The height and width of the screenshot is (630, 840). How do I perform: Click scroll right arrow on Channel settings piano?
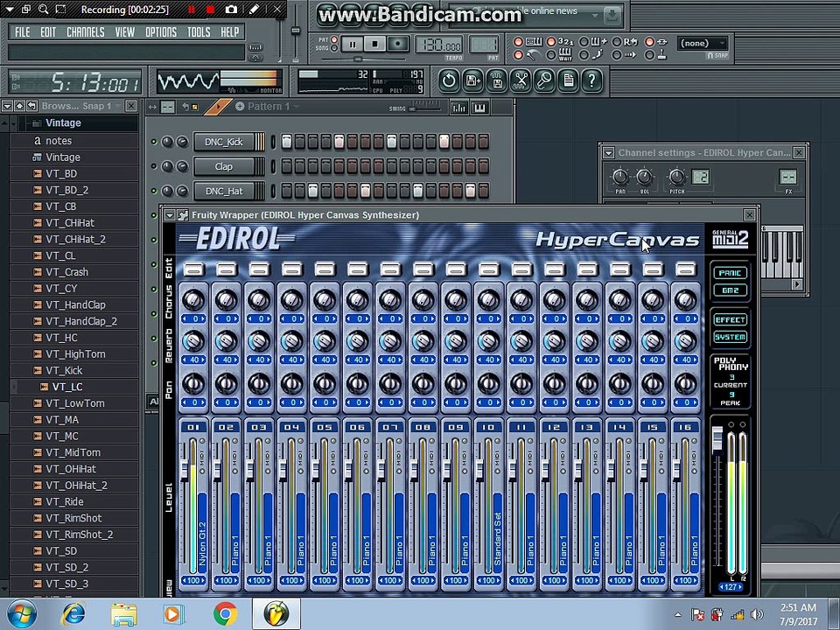tap(797, 284)
